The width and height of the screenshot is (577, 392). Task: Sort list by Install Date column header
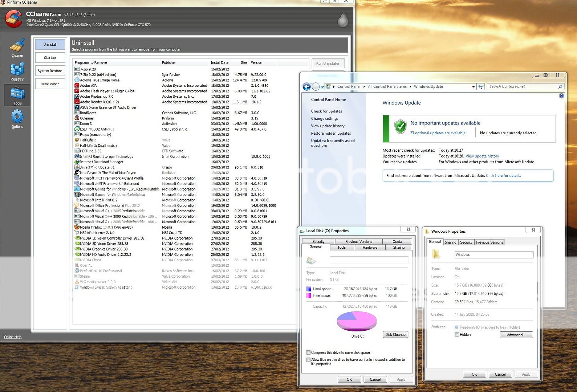[x=219, y=62]
